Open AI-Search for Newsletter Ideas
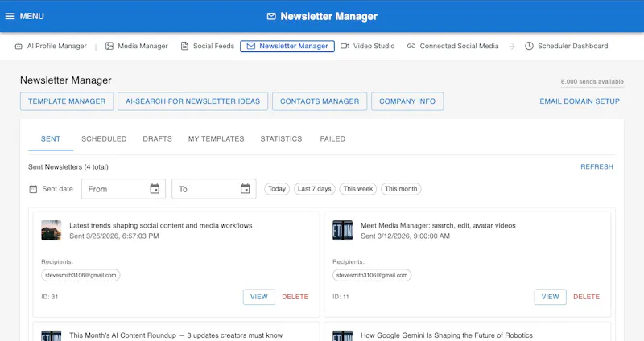644x341 pixels. 193,101
